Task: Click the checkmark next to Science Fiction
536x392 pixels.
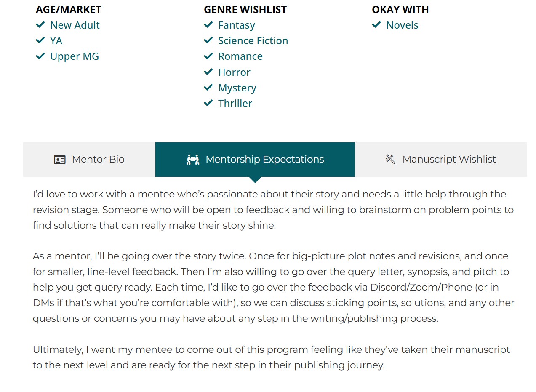Action: 208,40
